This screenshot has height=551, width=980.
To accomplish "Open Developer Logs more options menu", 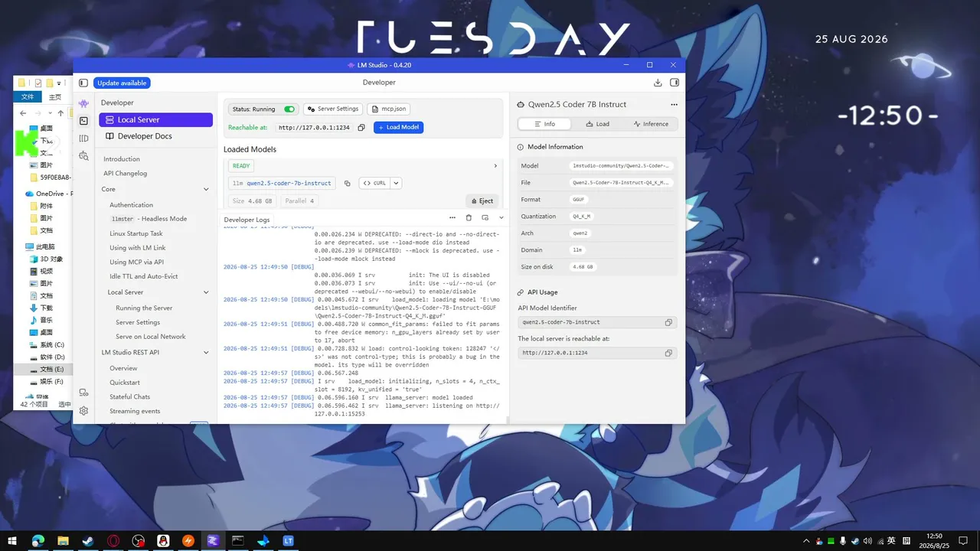I will (452, 218).
